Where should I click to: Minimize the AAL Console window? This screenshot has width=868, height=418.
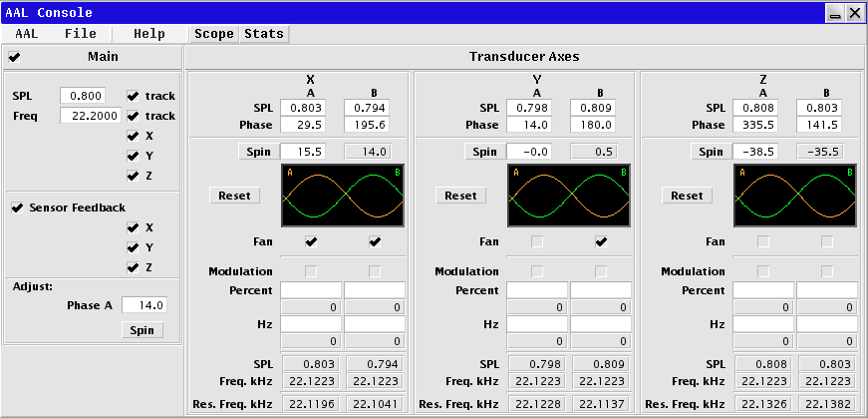point(835,12)
